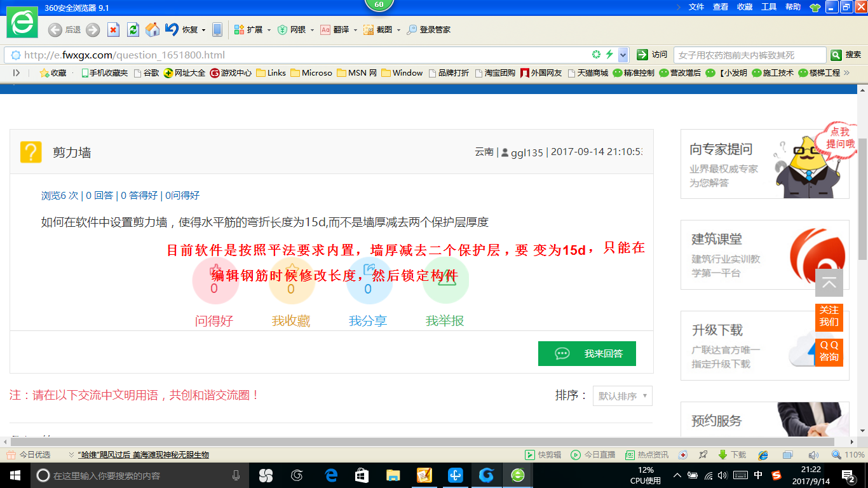Open the 建筑课堂 side panel
The height and width of the screenshot is (488, 868).
(765, 255)
